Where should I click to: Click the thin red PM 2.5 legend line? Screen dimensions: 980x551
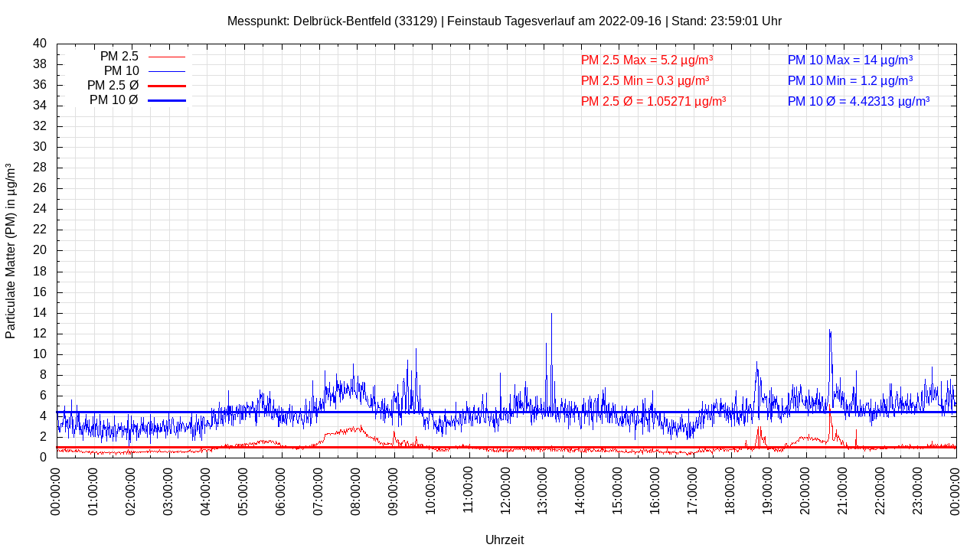[x=167, y=57]
